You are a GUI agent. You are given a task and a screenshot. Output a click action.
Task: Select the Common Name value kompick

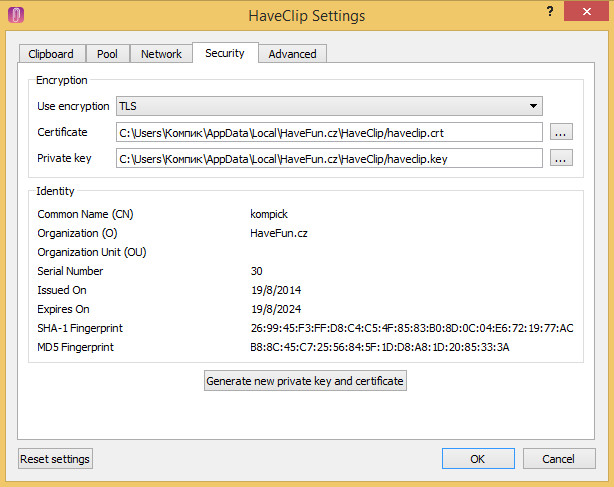pos(269,214)
